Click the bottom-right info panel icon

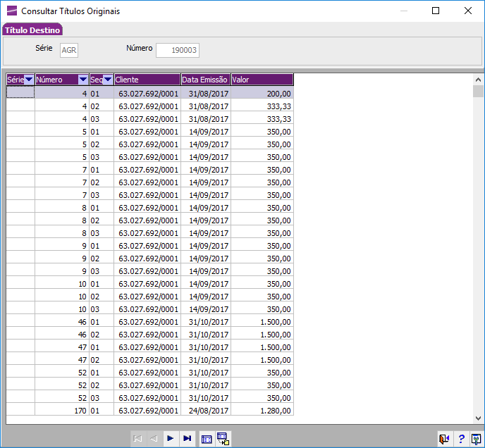tap(476, 438)
